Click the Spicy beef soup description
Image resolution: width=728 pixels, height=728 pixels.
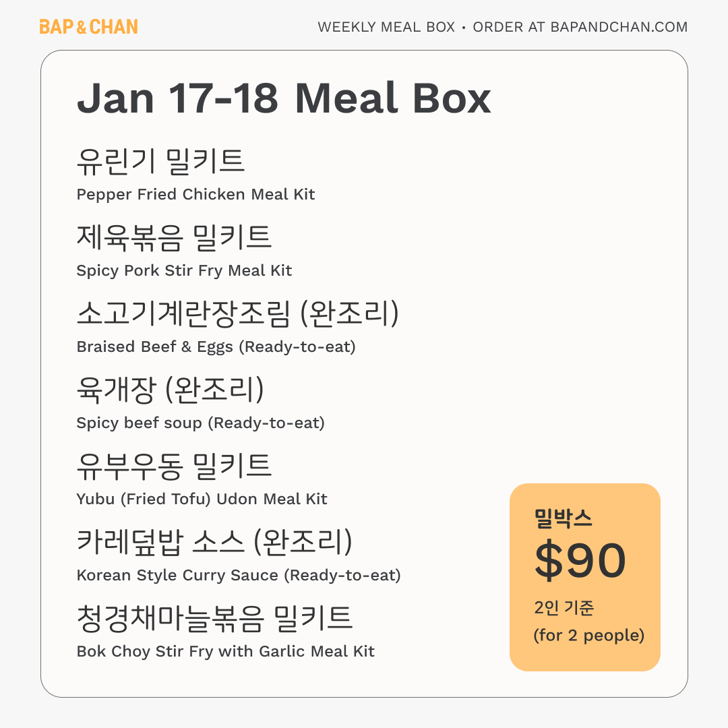[x=200, y=423]
